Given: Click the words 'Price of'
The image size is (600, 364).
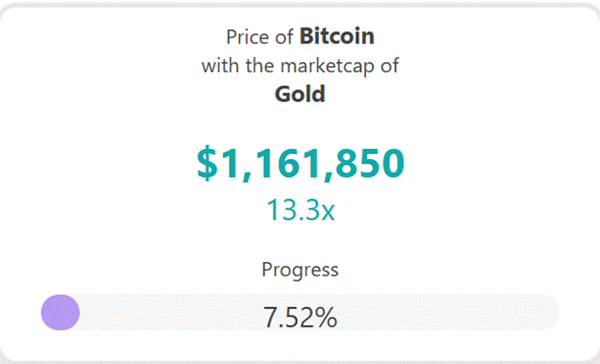Looking at the screenshot, I should [x=260, y=37].
